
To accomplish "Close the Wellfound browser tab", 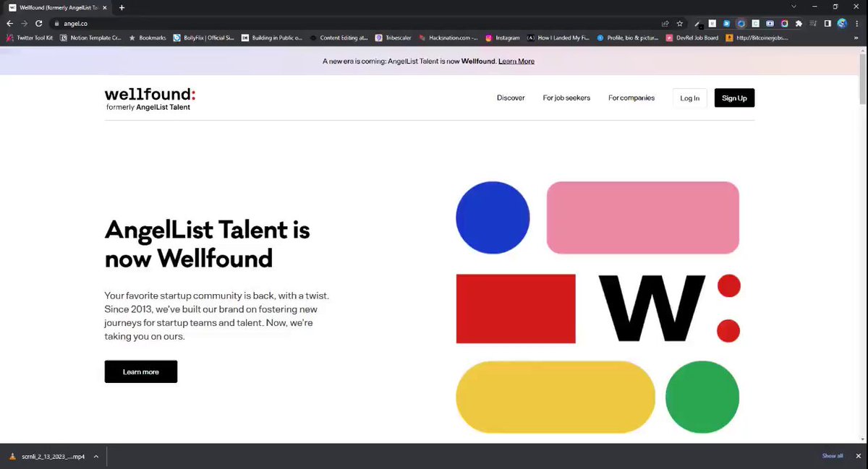I will pyautogui.click(x=106, y=7).
